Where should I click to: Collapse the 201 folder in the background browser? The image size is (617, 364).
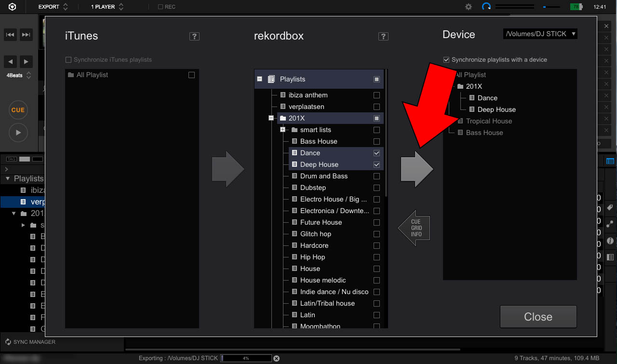click(14, 213)
